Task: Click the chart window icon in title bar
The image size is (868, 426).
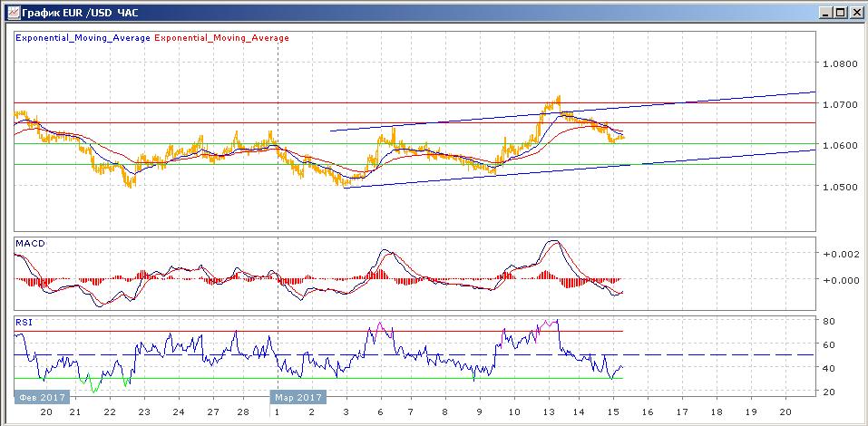Action: (10, 13)
